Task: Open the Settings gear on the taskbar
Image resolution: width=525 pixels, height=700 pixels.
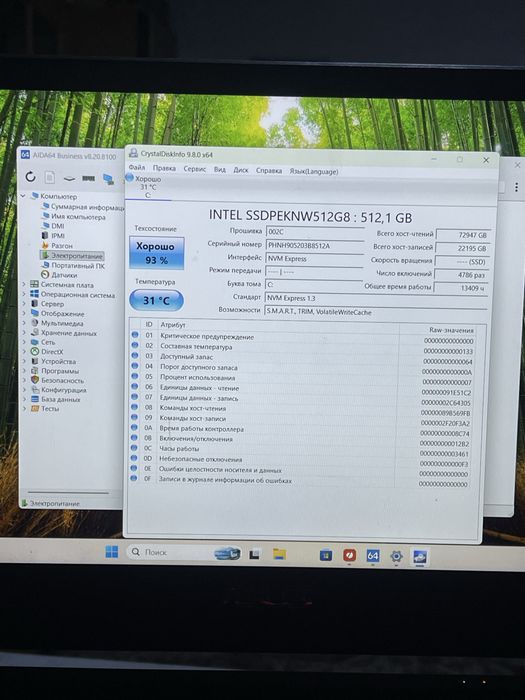Action: click(x=396, y=556)
